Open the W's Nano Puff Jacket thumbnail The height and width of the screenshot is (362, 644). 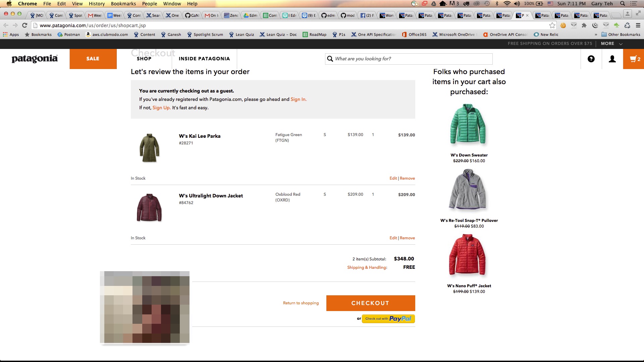point(468,255)
